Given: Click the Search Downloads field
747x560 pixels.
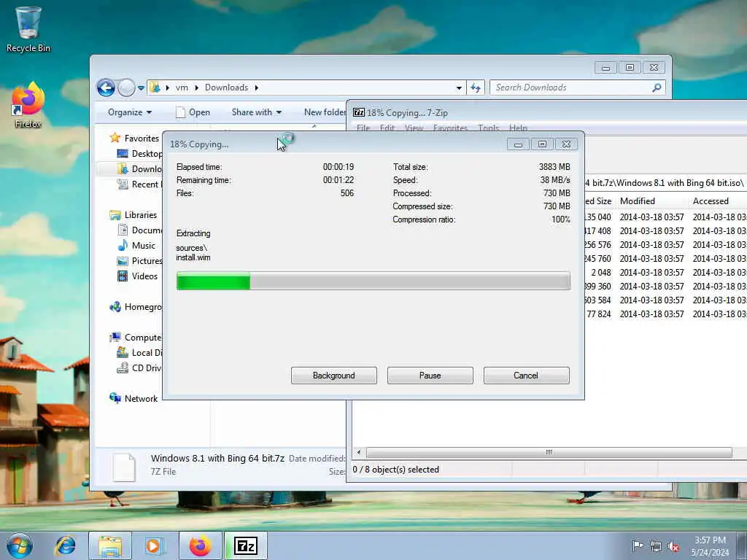Looking at the screenshot, I should pos(577,87).
